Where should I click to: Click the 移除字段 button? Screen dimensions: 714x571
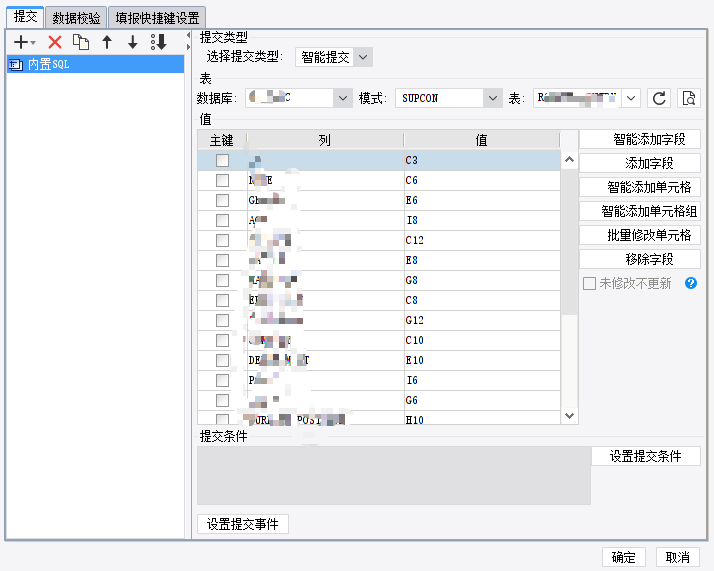click(640, 259)
